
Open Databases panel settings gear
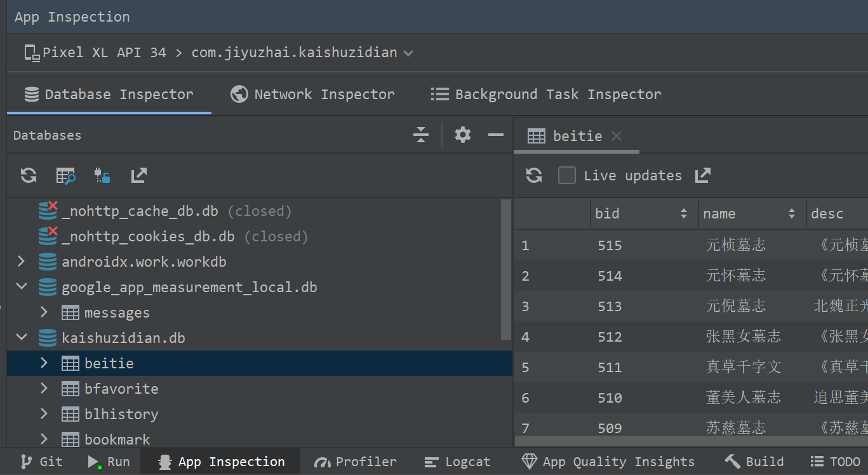pos(463,135)
